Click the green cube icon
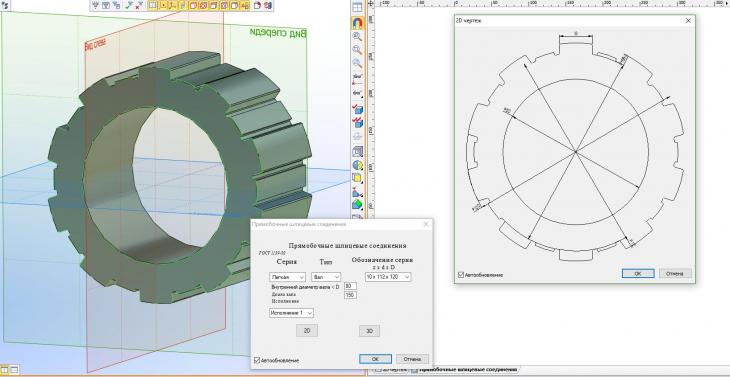The image size is (730, 377). pos(358,205)
